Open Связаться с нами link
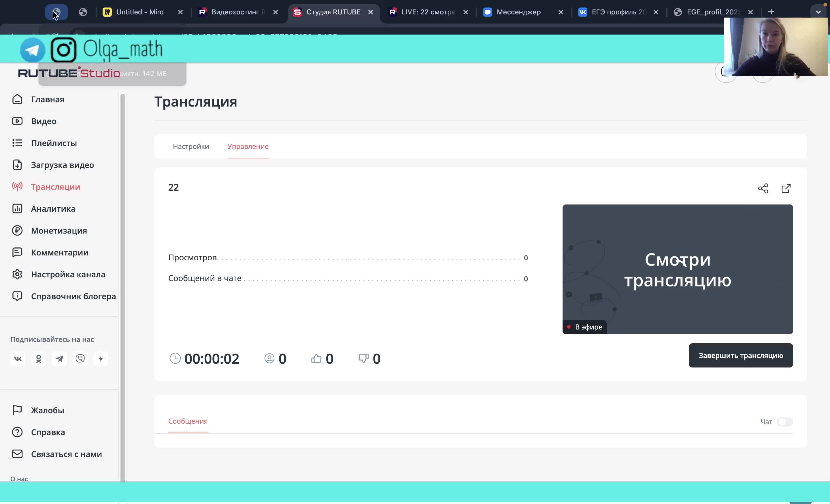Image resolution: width=830 pixels, height=504 pixels. [x=66, y=454]
